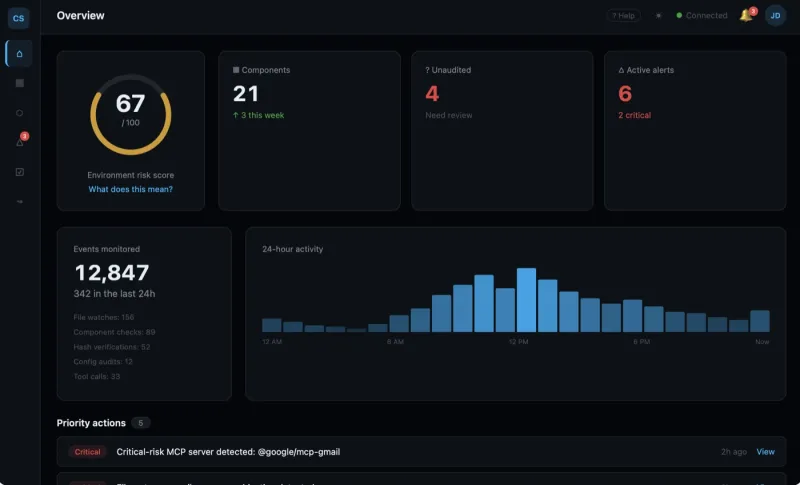This screenshot has height=485, width=800.
Task: Open the Home overview sidebar icon
Action: click(19, 54)
